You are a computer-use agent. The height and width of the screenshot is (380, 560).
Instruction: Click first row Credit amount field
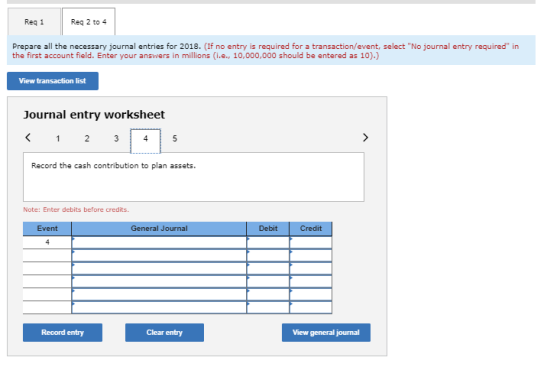[x=311, y=242]
